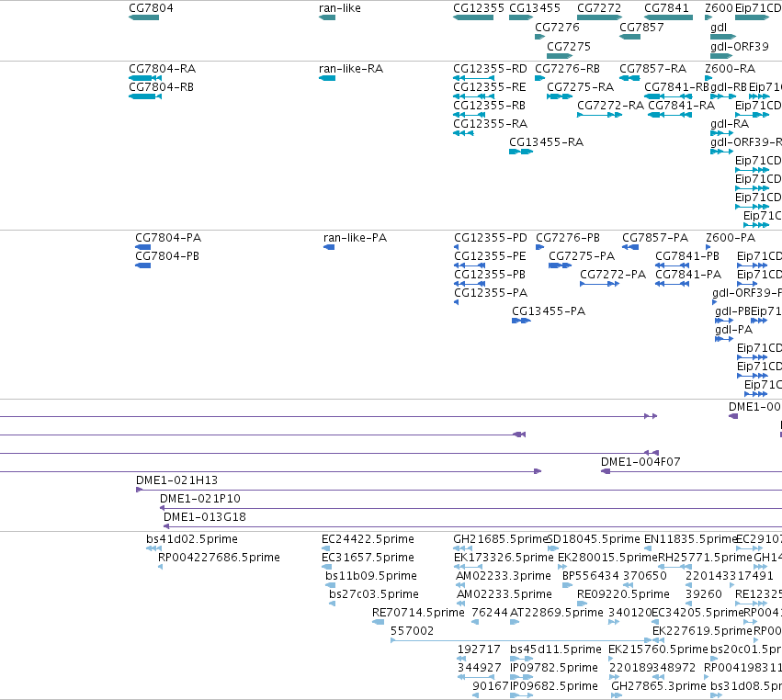Select the CG7275 gene label
Image resolution: width=782 pixels, height=700 pixels.
point(569,47)
